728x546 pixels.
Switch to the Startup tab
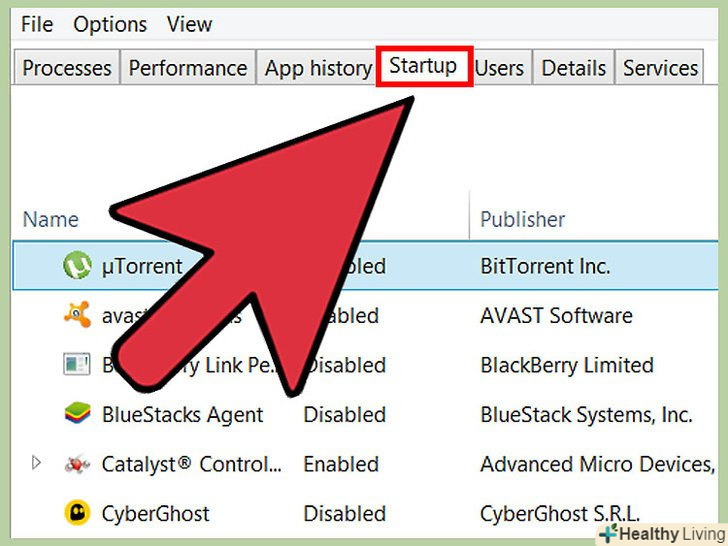tap(424, 66)
